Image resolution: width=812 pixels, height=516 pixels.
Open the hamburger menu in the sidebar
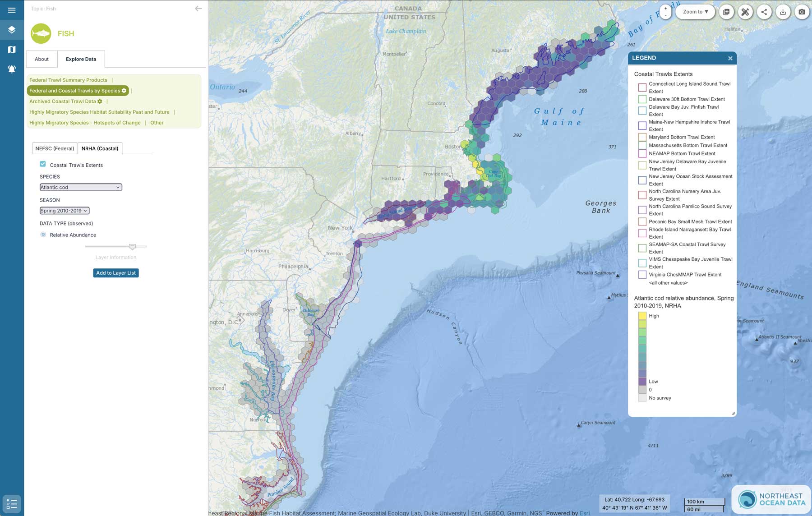(12, 10)
